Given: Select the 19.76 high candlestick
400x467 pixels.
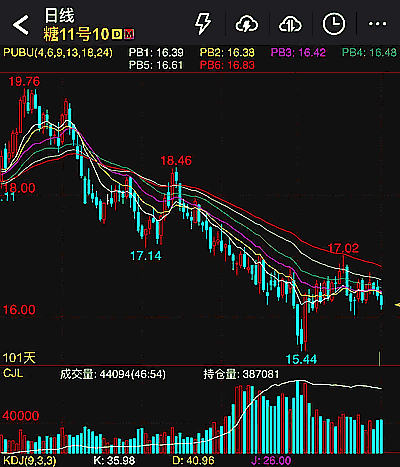Looking at the screenshot, I should coord(24,103).
